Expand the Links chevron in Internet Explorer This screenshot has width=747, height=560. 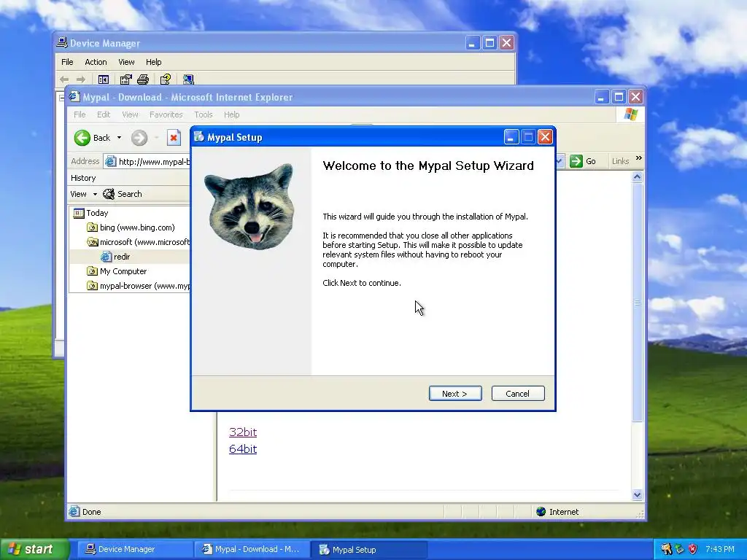tap(639, 158)
